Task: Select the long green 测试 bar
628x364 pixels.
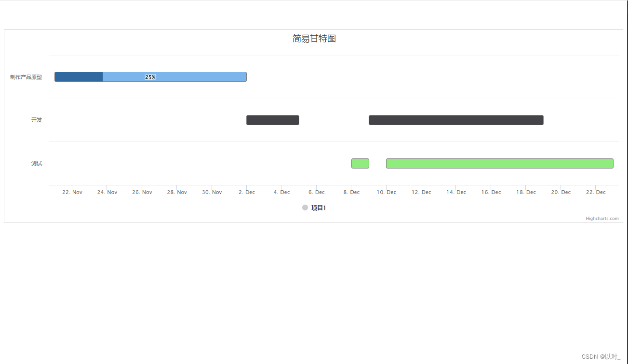Action: (500, 163)
